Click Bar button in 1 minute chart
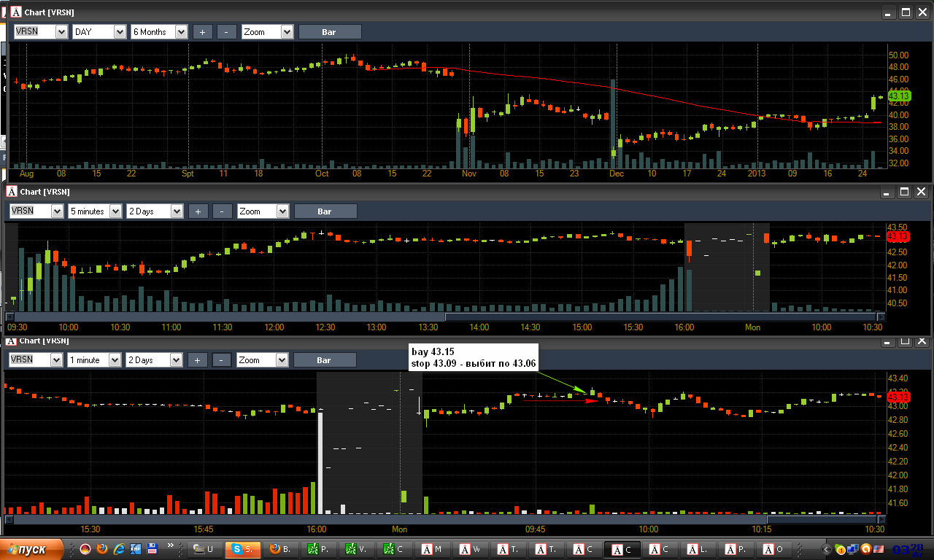Viewport: 934px width, 560px height. point(325,360)
